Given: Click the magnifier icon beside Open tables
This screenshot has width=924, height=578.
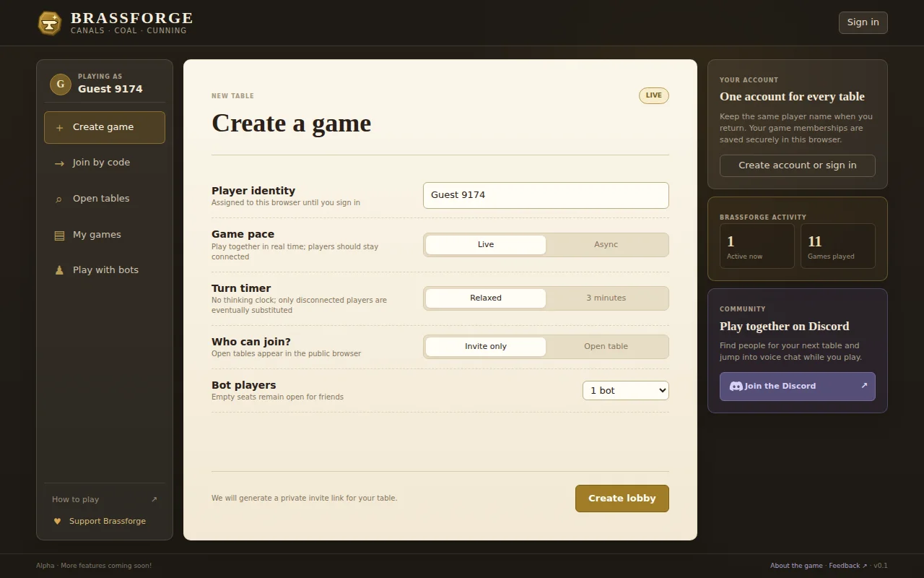Looking at the screenshot, I should [59, 199].
